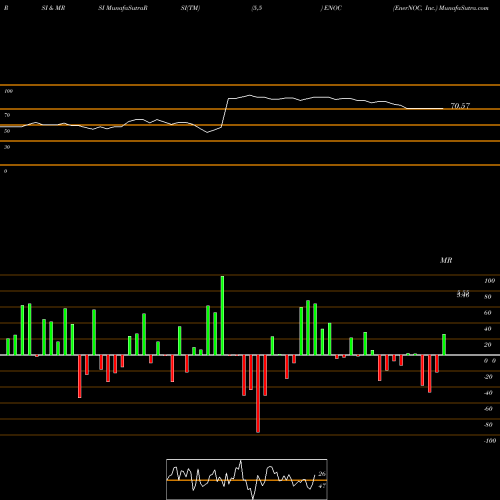Viewport: 500px width, 500px height.
Task: Click the RSI axis label 100 on the left
Action: [8, 91]
